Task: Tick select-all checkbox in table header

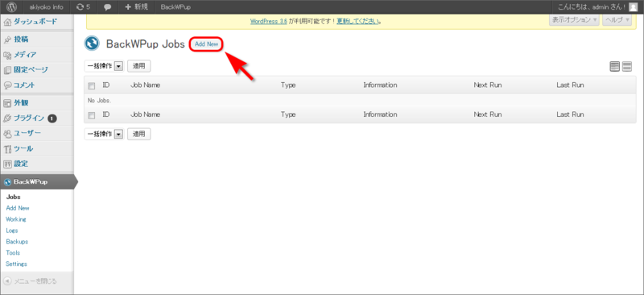Action: tap(92, 85)
